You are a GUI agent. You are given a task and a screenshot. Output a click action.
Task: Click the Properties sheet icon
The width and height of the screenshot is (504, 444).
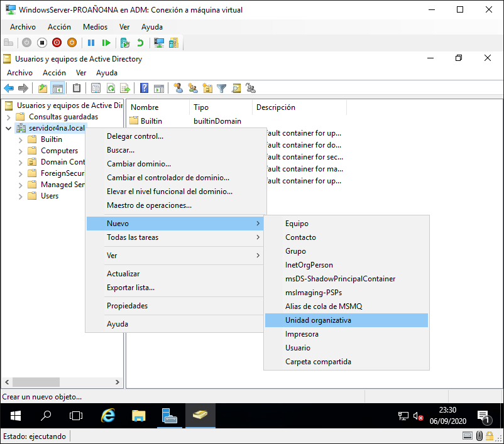[x=96, y=88]
